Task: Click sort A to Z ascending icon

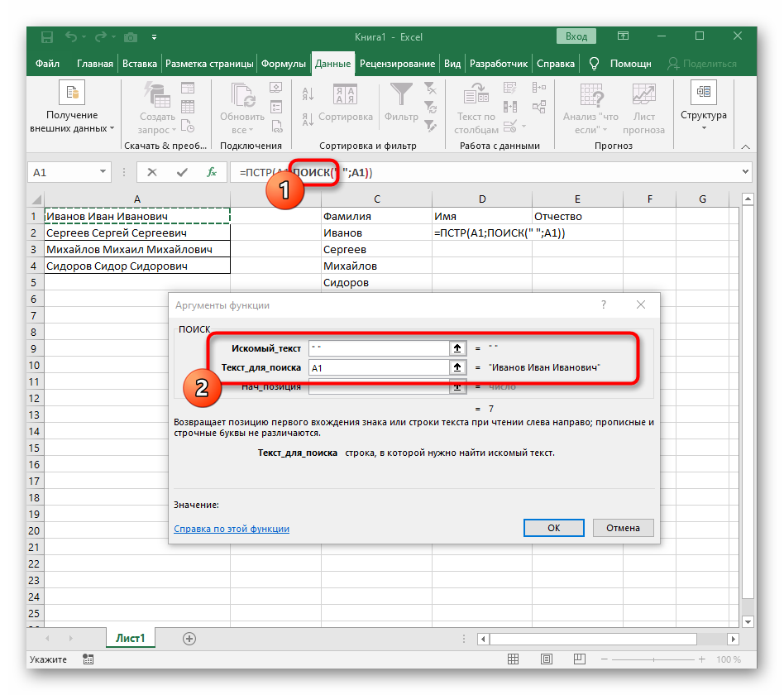Action: pos(308,93)
